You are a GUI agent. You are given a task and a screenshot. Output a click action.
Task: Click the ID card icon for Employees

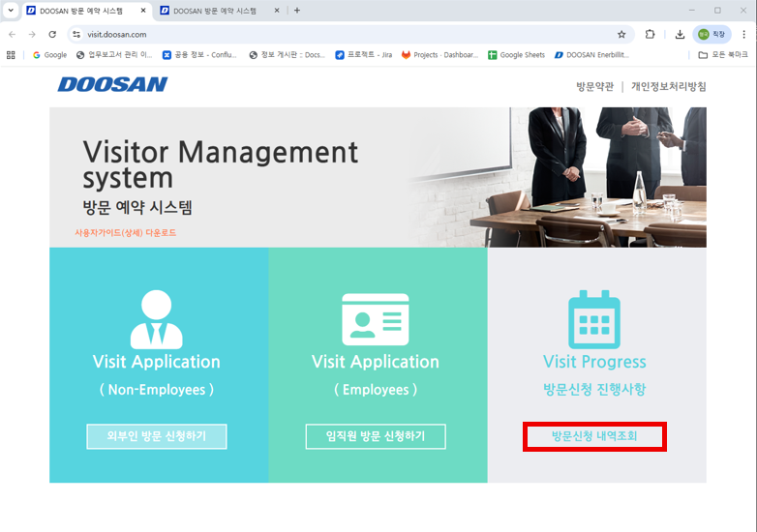[376, 319]
